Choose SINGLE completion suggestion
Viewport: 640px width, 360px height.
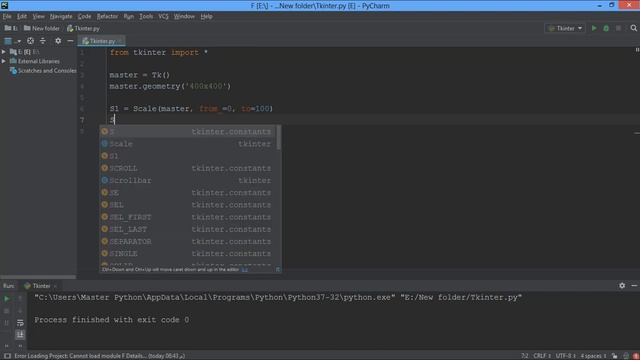coord(188,254)
